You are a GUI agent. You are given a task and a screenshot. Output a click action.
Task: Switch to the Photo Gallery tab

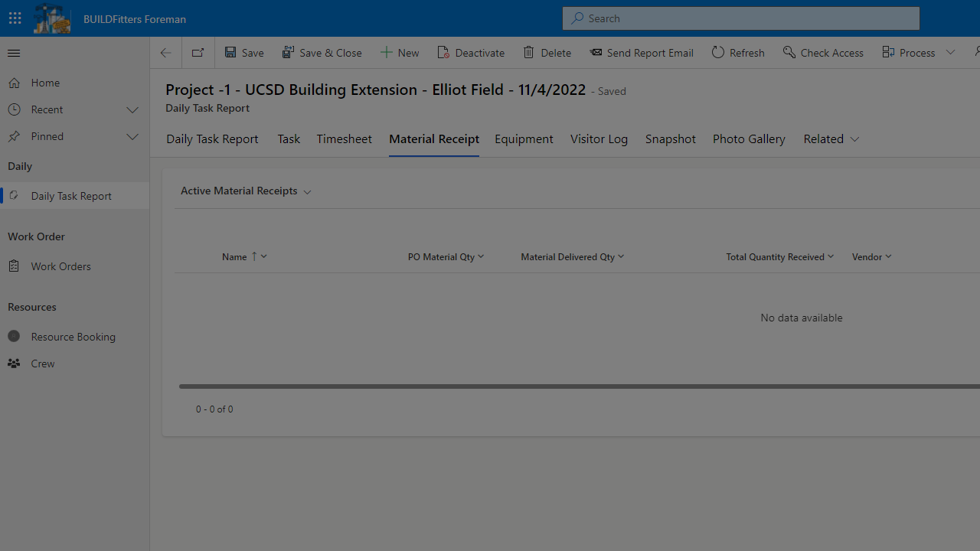(x=749, y=139)
